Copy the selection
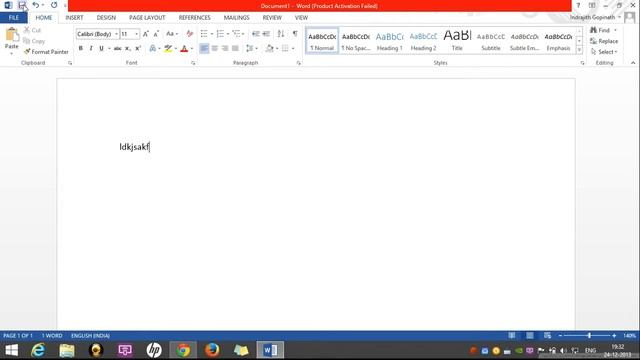The image size is (640, 360). pos(34,41)
